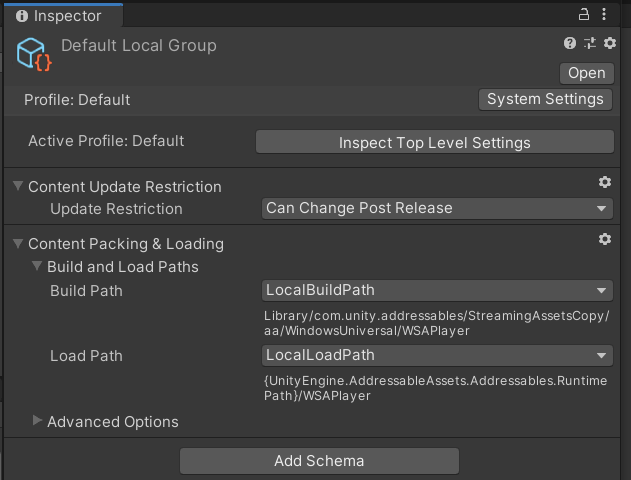Click the Active Profile: Default label
The height and width of the screenshot is (480, 631).
tap(106, 141)
